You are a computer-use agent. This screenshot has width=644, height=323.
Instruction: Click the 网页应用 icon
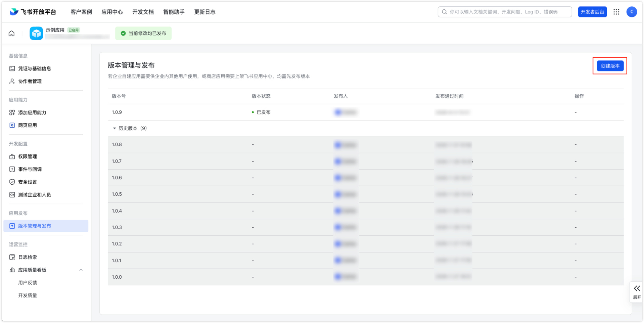click(12, 125)
